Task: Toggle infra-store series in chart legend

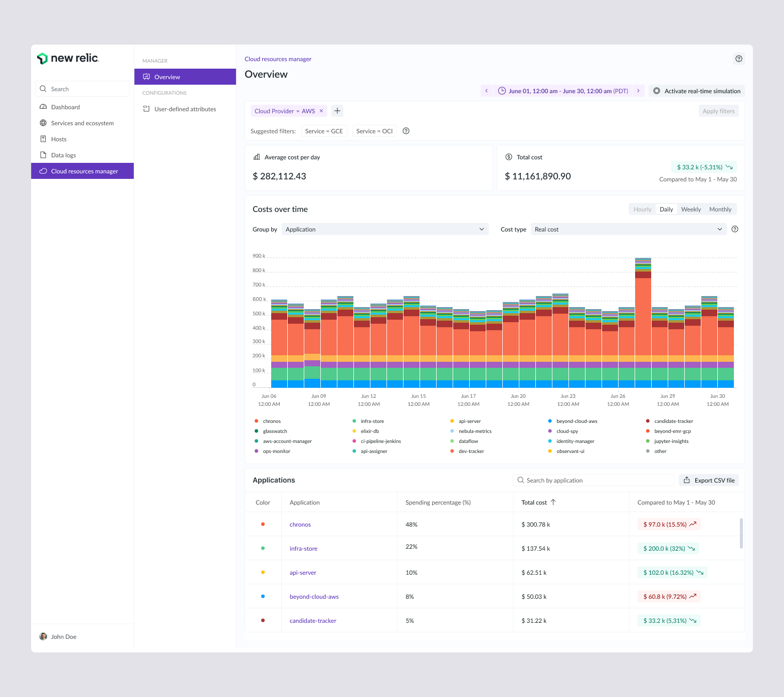Action: tap(368, 421)
